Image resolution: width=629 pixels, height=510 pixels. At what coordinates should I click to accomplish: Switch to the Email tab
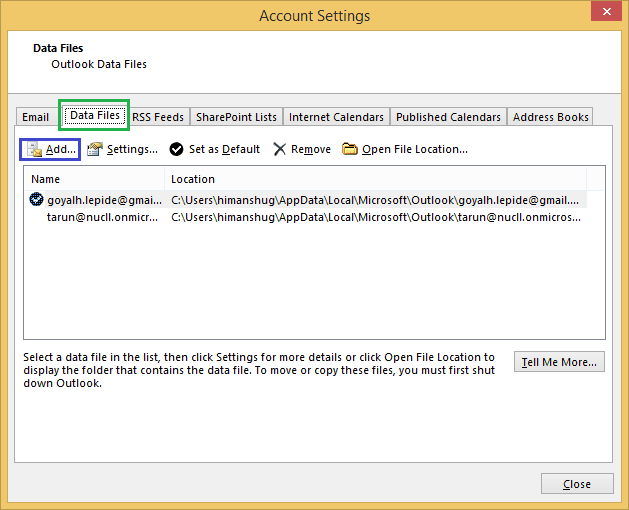point(36,117)
